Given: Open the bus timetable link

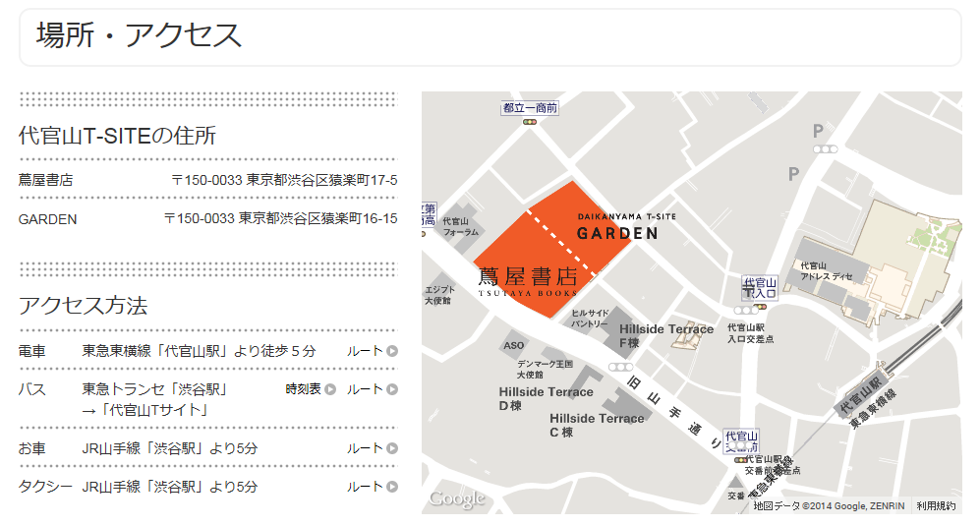Looking at the screenshot, I should [x=310, y=389].
